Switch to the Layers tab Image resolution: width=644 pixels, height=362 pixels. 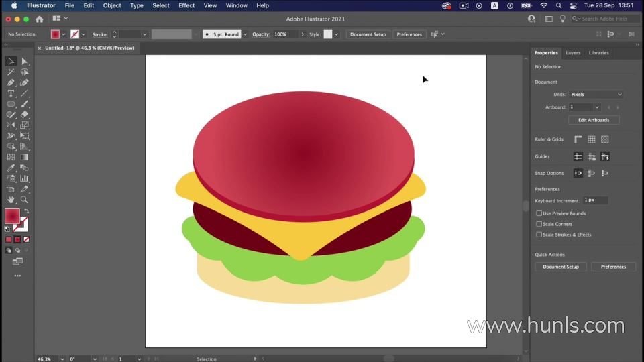(x=573, y=53)
